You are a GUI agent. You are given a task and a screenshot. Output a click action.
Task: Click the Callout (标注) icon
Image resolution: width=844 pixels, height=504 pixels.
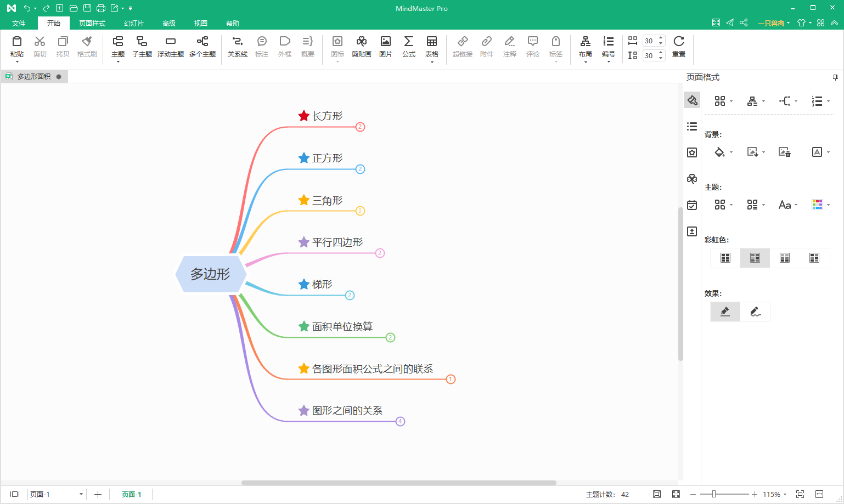(262, 42)
